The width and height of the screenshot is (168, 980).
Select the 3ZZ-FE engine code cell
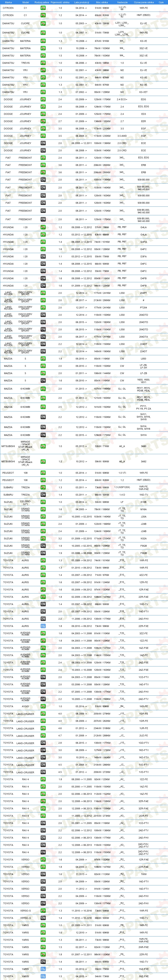coord(144,633)
